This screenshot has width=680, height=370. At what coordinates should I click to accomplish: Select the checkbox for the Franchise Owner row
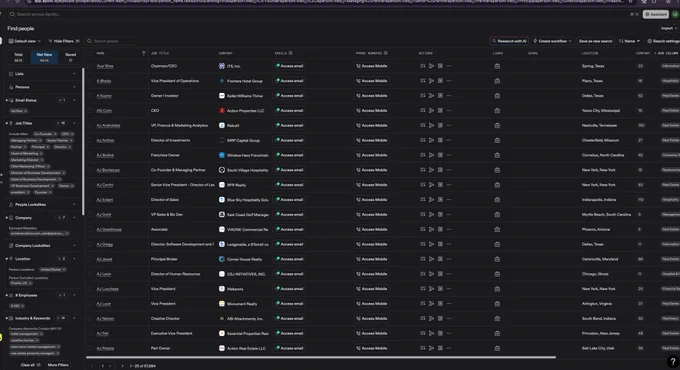90,155
